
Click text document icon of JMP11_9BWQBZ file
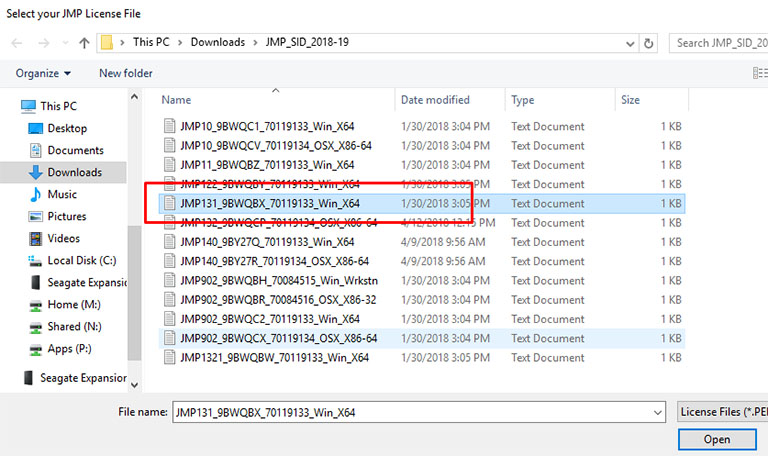169,165
